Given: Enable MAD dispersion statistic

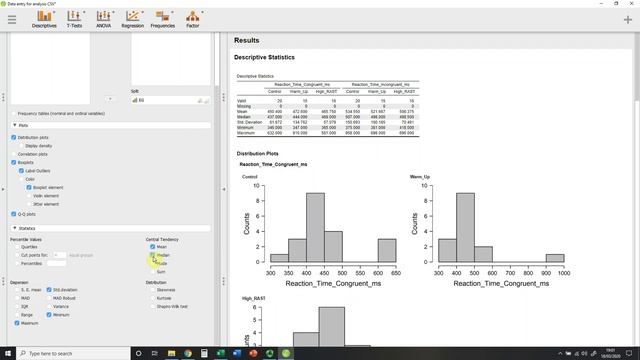Looking at the screenshot, I should click(x=17, y=298).
